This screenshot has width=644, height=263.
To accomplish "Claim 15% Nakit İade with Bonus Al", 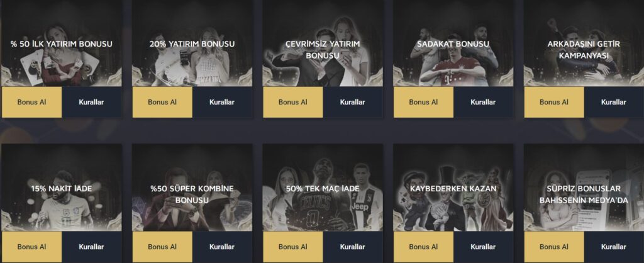I will pos(31,247).
